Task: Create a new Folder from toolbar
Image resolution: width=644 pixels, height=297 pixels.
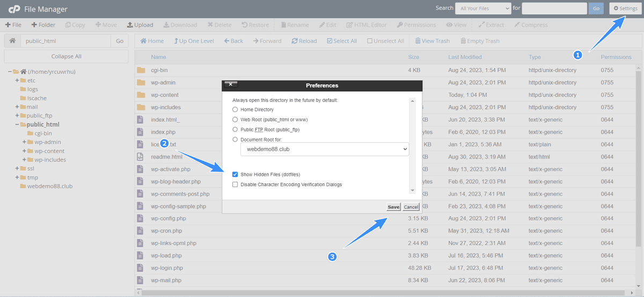Action: point(43,25)
